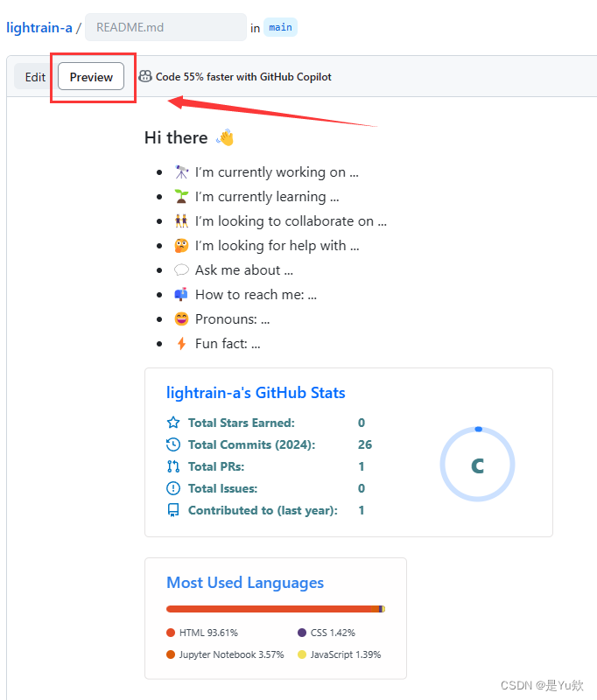Screen dimensions: 597x700
Task: Click the clock icon beside Total Commits
Action: pyautogui.click(x=173, y=444)
